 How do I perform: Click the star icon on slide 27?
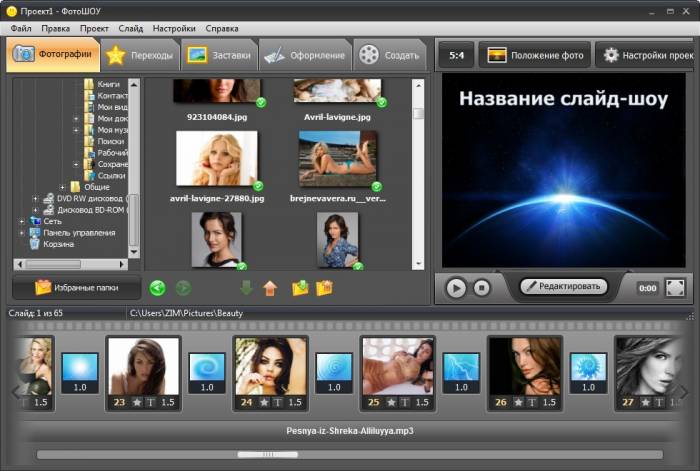(x=646, y=402)
